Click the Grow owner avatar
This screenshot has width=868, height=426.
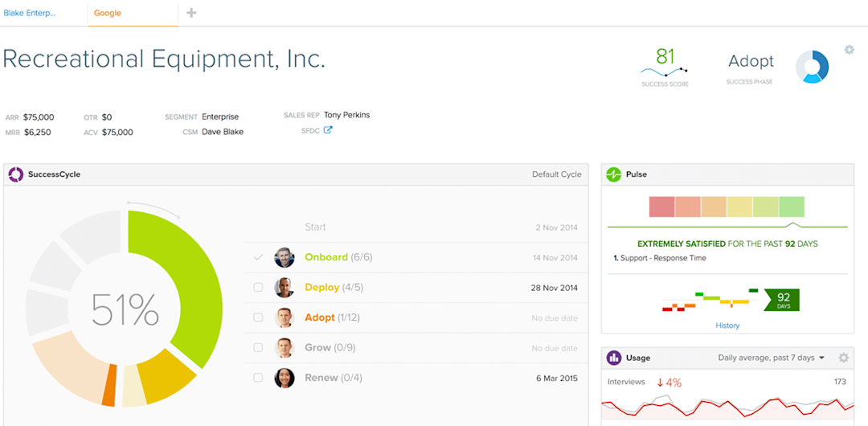(284, 348)
